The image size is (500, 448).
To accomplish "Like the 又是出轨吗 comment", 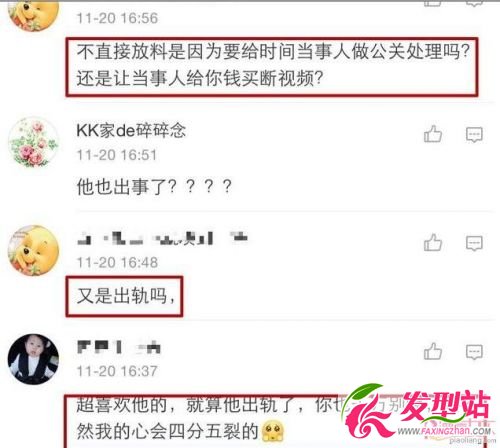I will (433, 242).
